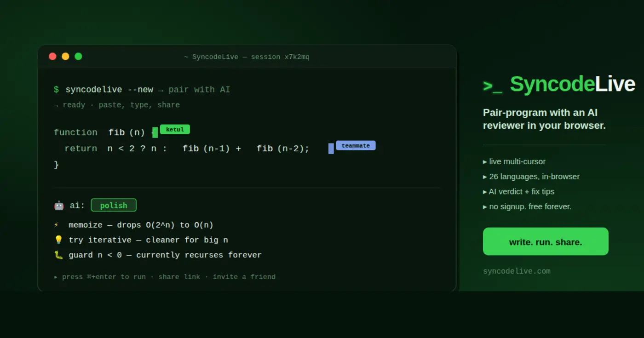
Task: Click the SyncodeLive brand title
Action: (x=573, y=85)
